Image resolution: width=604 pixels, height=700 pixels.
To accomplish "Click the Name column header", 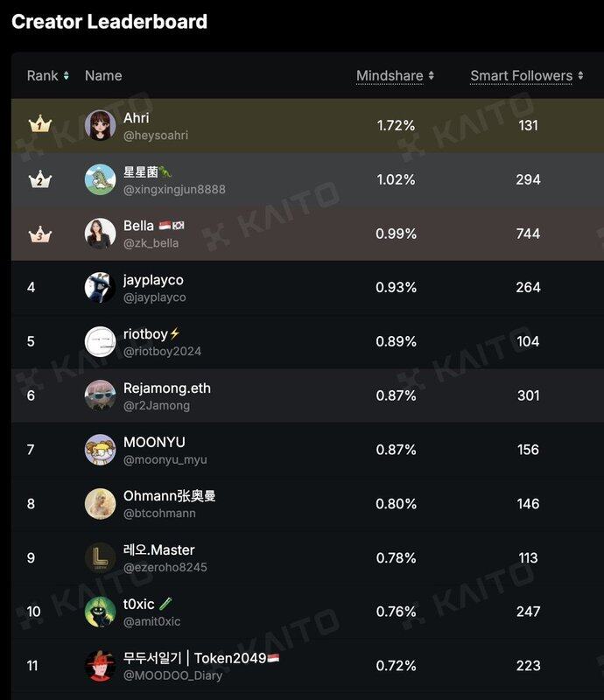I will tap(103, 76).
